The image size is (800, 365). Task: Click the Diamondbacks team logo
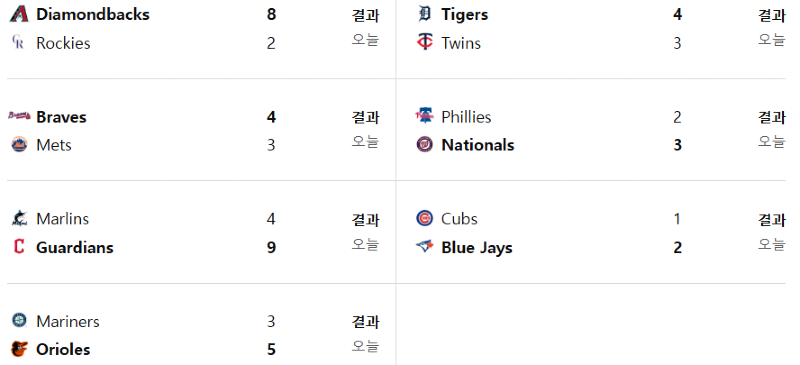(19, 14)
